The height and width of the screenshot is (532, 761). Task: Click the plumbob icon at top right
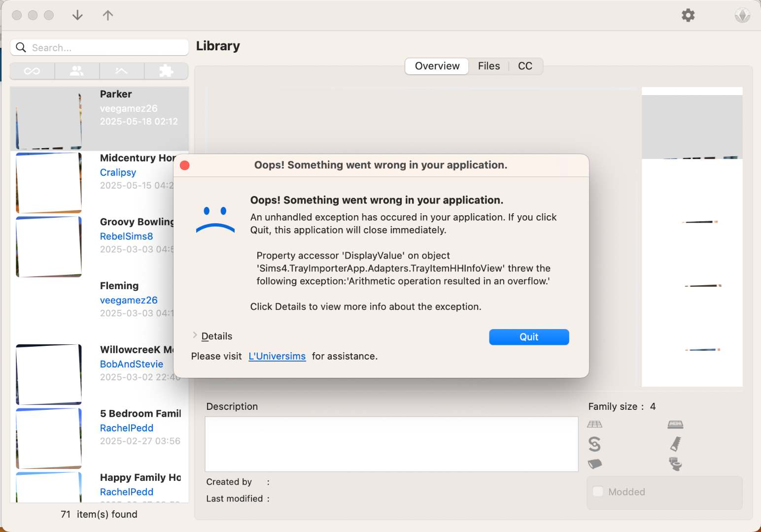[x=742, y=15]
